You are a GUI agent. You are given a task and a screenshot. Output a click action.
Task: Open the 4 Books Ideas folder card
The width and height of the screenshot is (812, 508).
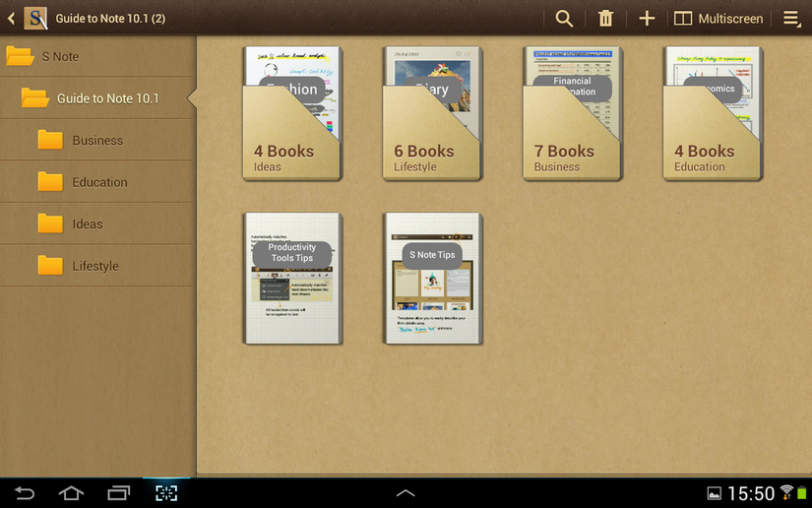[292, 113]
